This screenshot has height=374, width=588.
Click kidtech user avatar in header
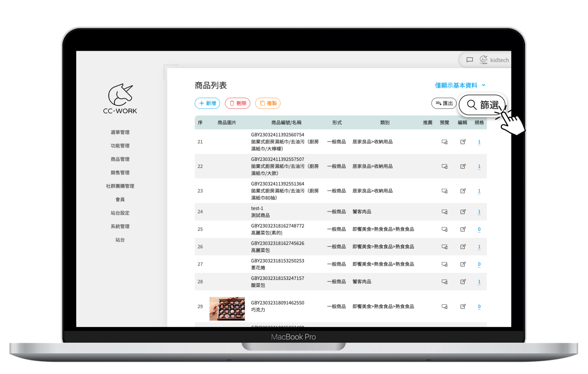click(x=484, y=60)
